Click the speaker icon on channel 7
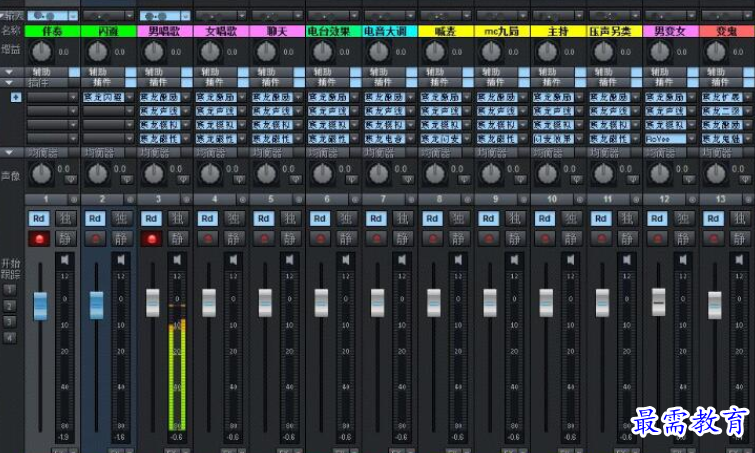The image size is (755, 453). point(402,260)
